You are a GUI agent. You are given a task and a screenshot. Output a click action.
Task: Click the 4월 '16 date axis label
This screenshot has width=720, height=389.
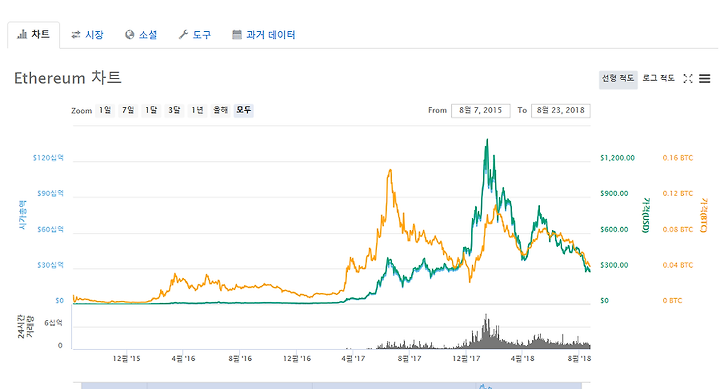(x=183, y=358)
